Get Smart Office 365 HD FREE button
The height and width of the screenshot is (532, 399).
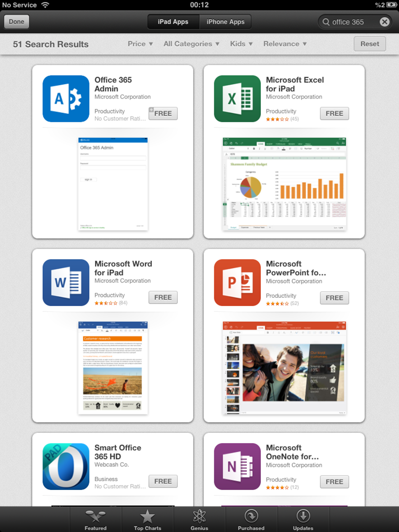[163, 481]
